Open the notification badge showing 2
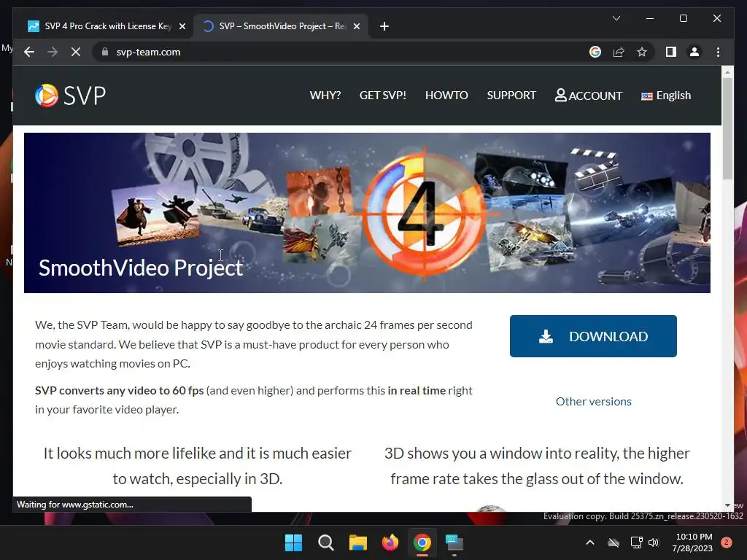The image size is (747, 560). 727,542
